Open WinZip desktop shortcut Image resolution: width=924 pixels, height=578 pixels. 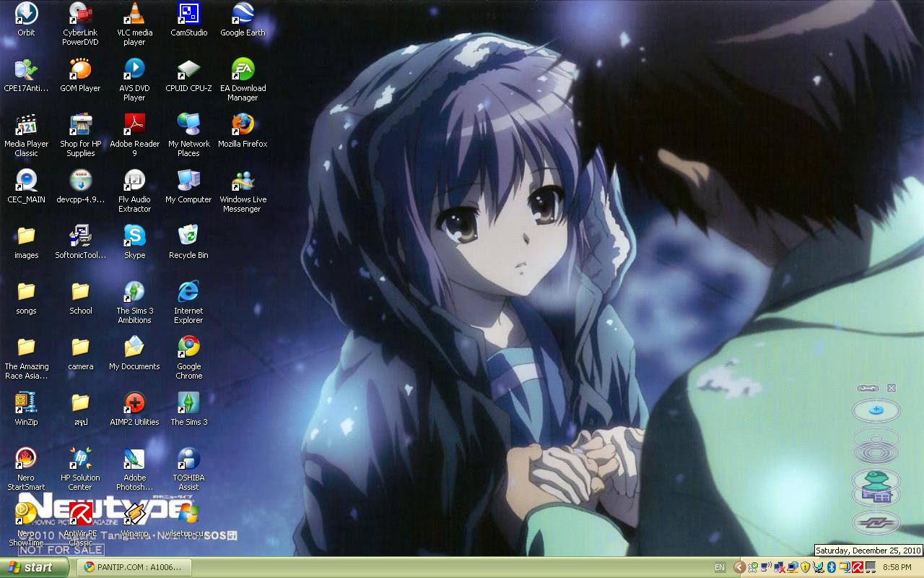tap(26, 409)
